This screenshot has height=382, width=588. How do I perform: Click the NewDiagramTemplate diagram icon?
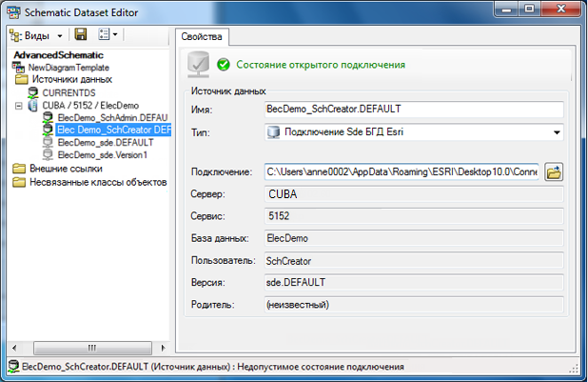[19, 68]
